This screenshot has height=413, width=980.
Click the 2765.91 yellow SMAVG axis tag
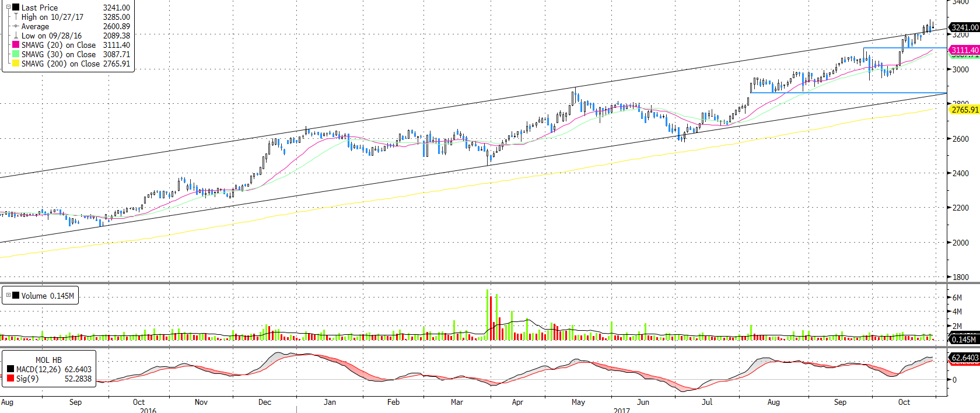tap(964, 110)
